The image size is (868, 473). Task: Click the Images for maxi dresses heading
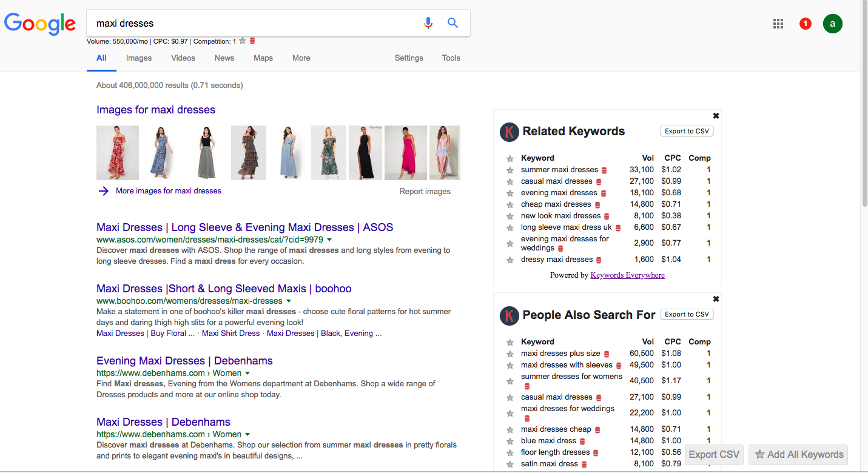tap(156, 110)
